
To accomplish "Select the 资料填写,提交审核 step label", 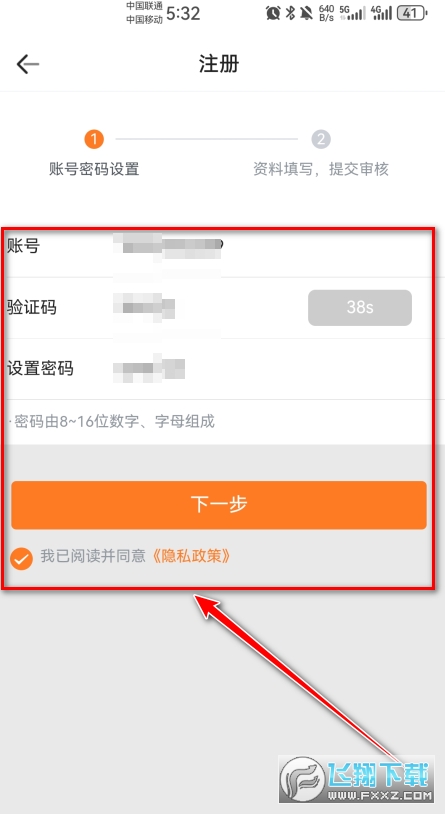I will [321, 169].
